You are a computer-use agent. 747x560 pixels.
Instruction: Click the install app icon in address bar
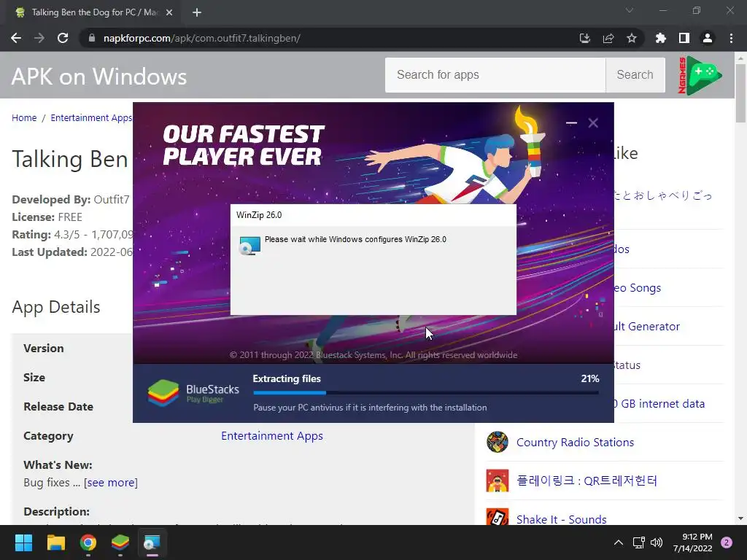tap(585, 38)
